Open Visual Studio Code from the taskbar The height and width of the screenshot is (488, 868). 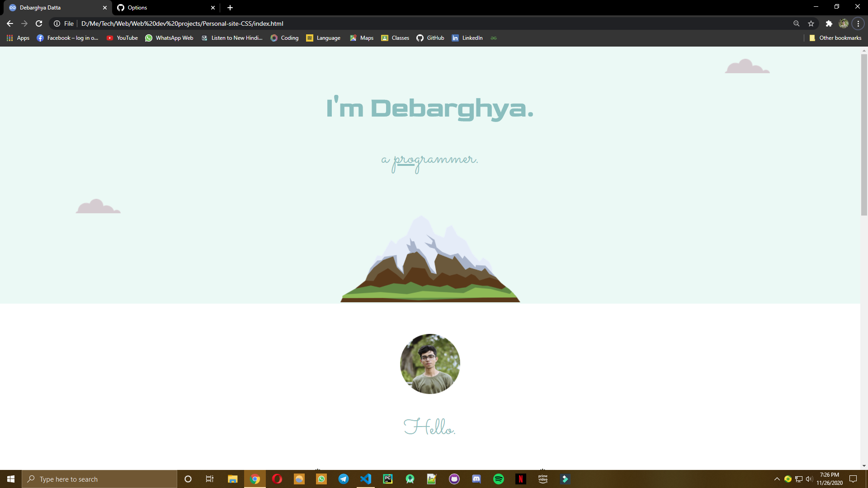click(x=366, y=479)
